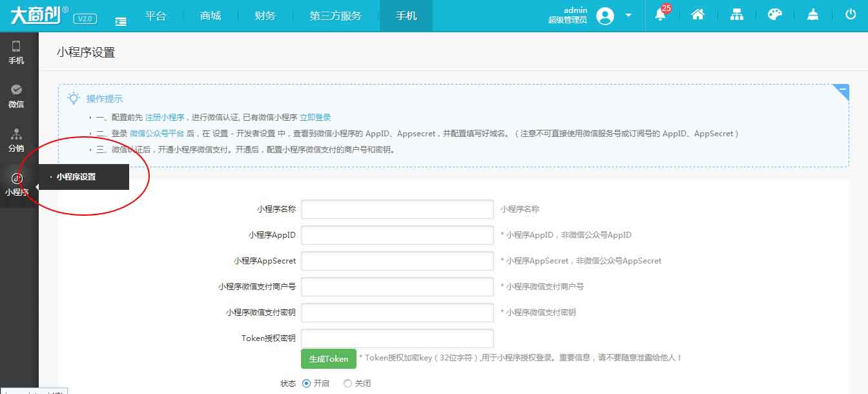868x394 pixels.
Task: Switch to the 财务 top tab
Action: coord(265,16)
